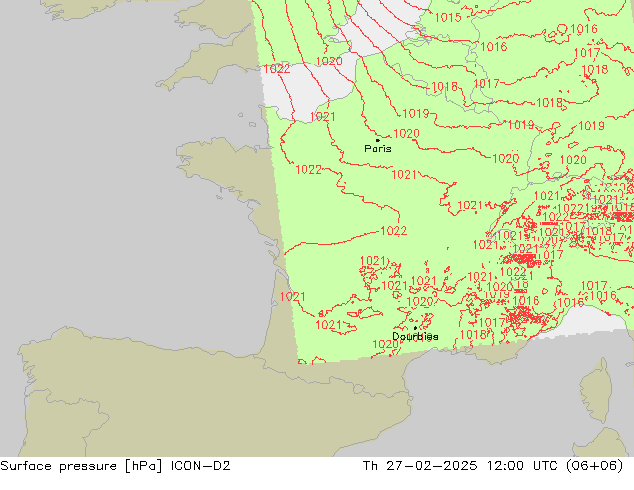
Task: Click the ICON-D2 model name text
Action: point(201,466)
